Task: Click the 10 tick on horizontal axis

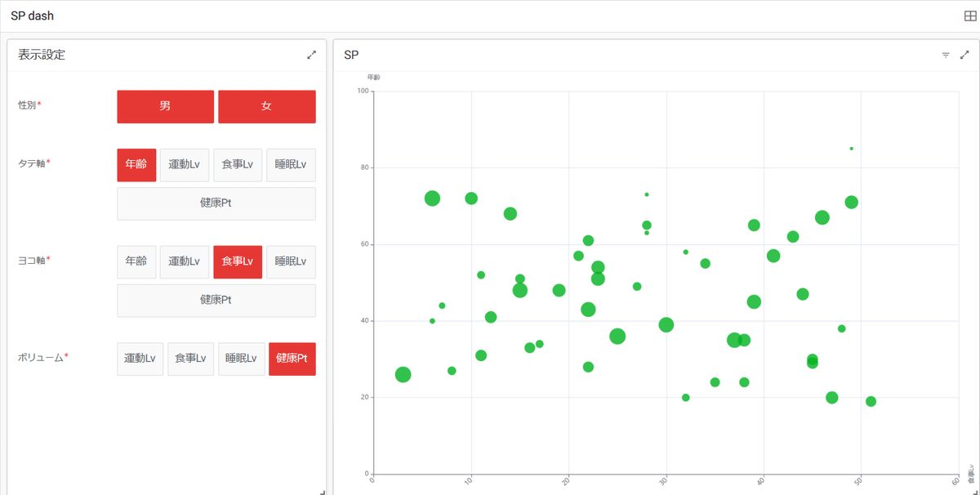Action: (470, 481)
